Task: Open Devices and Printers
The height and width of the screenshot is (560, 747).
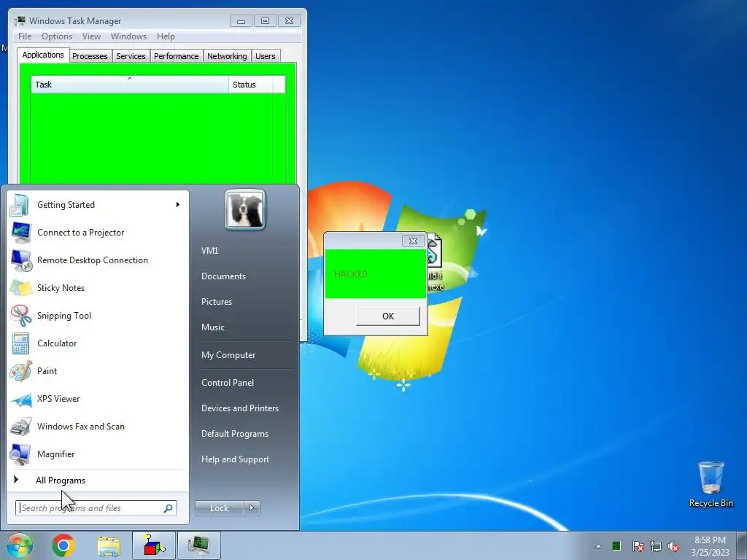Action: click(239, 408)
